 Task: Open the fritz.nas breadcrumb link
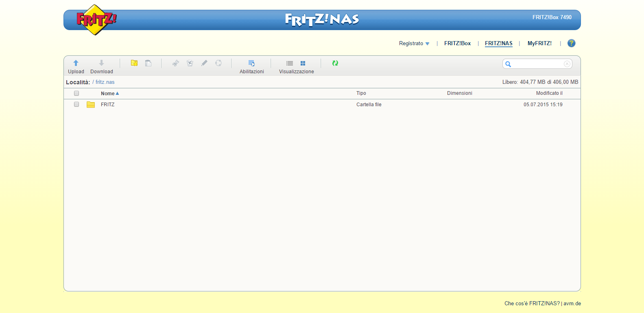(105, 82)
